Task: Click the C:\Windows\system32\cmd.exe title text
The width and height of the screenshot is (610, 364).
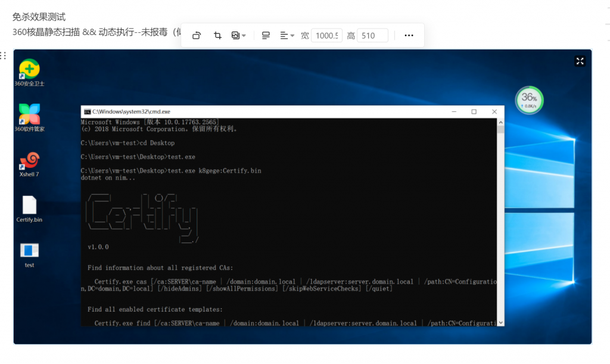Action: [131, 111]
